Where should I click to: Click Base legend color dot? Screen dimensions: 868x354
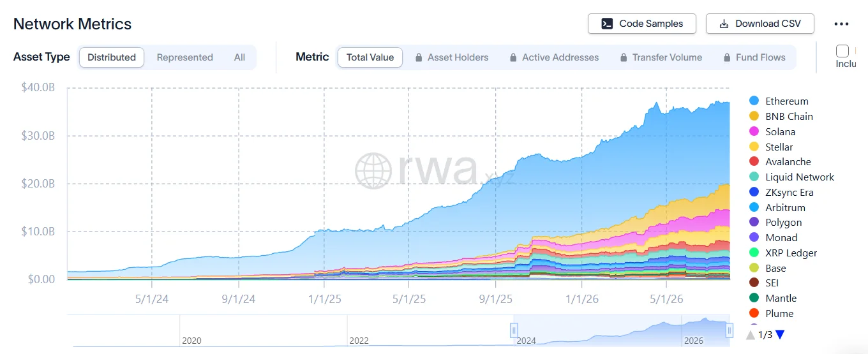(x=754, y=268)
